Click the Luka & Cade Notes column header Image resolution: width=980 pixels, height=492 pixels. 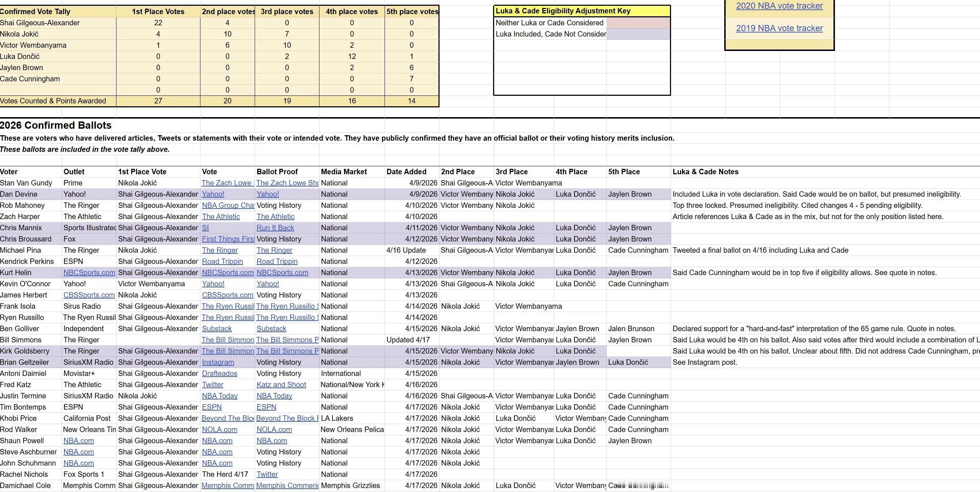coord(705,172)
